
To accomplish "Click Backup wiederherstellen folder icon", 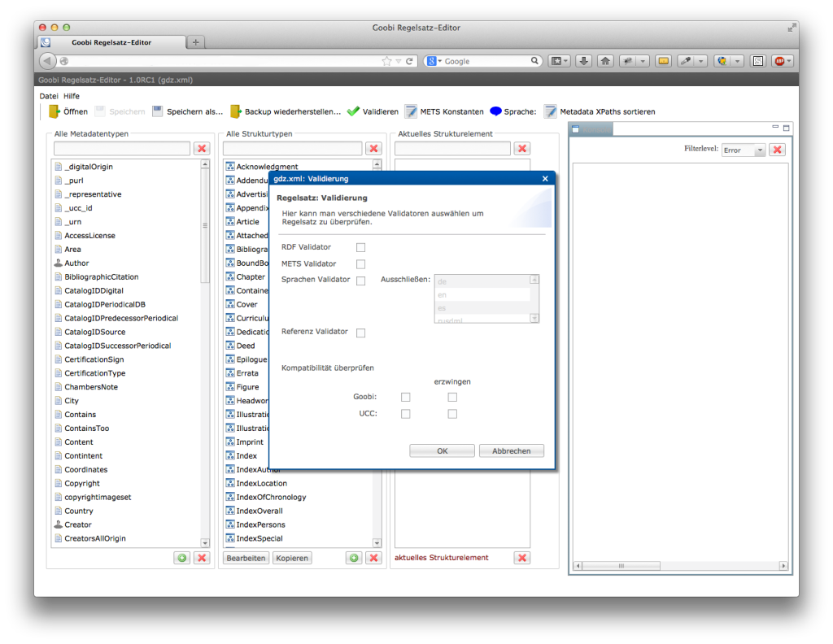I will [235, 111].
